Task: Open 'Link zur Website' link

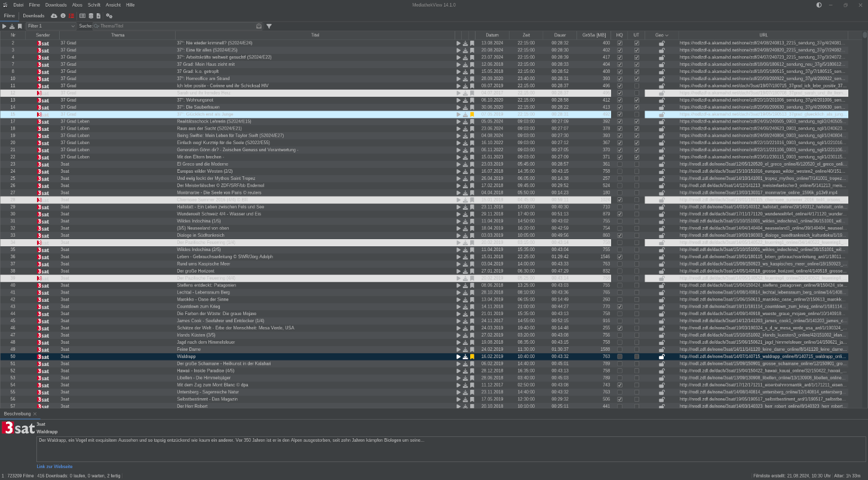Action: [x=54, y=466]
